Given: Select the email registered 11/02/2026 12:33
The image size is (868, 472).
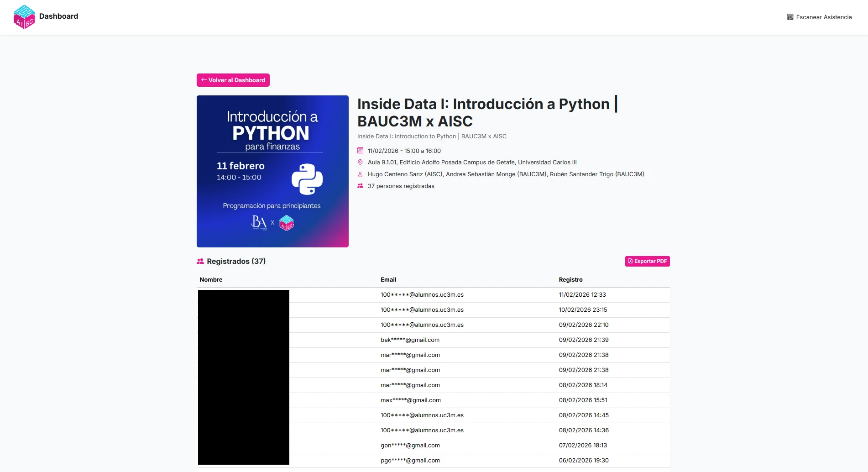Looking at the screenshot, I should pos(422,295).
